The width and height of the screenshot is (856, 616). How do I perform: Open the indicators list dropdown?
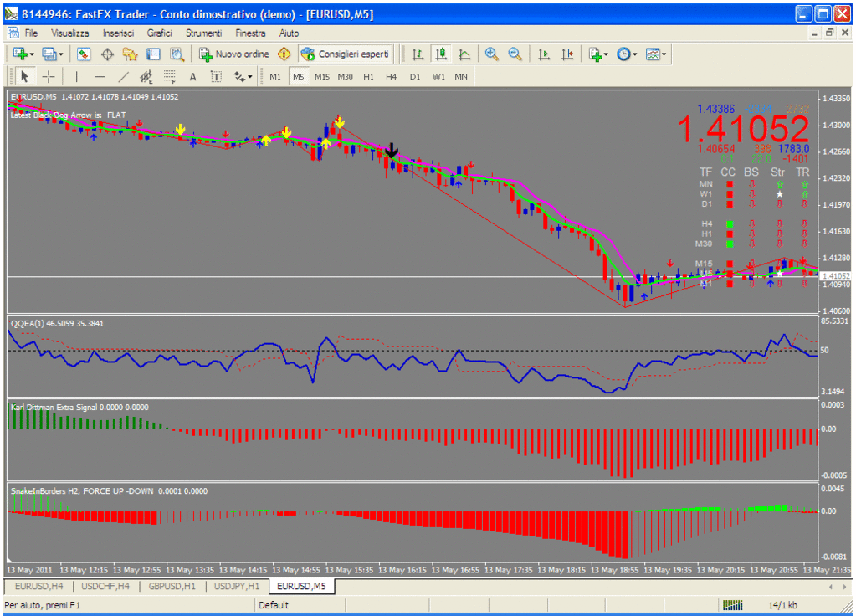pyautogui.click(x=606, y=54)
